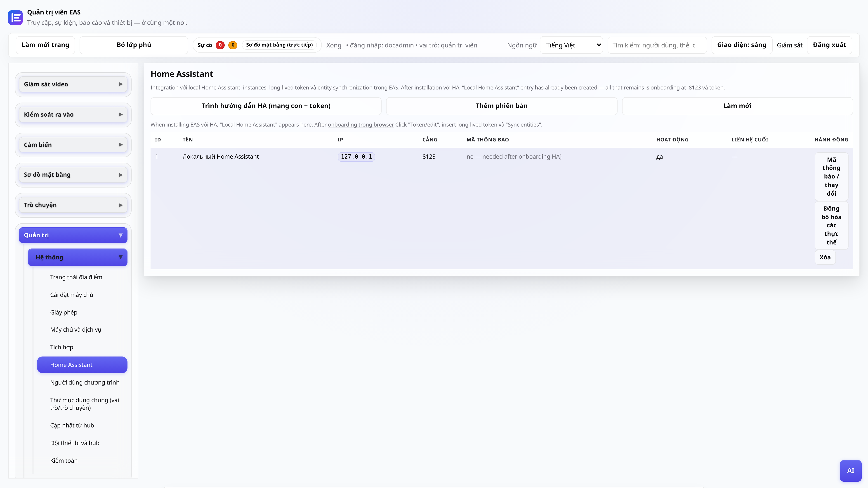
Task: Click Làm mới trang button
Action: pos(45,45)
